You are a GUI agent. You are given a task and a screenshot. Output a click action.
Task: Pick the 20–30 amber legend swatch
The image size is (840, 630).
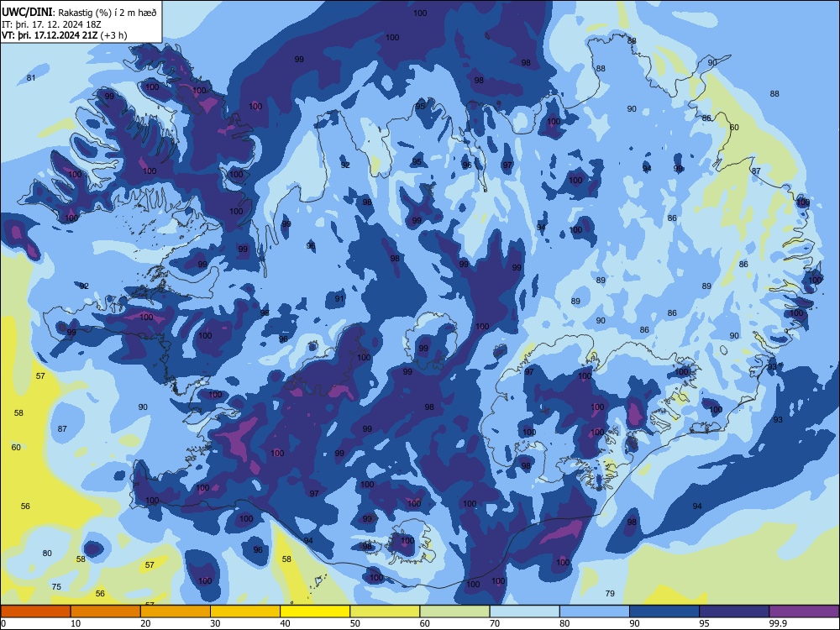(x=176, y=612)
